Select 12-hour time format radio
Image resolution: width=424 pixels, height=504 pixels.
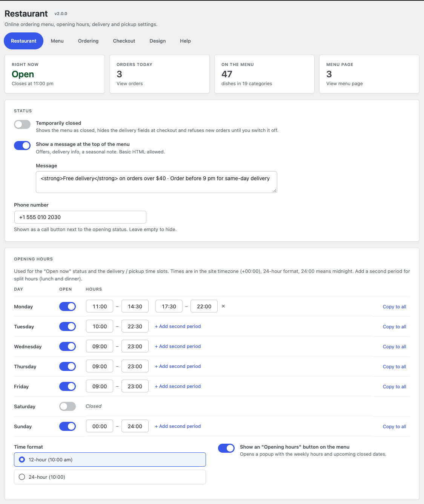click(x=22, y=460)
